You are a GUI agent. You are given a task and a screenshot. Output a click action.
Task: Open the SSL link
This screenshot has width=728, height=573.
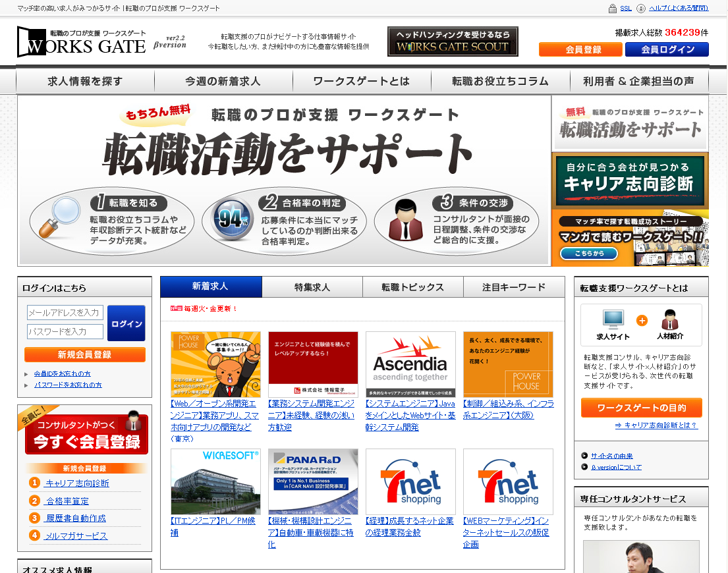pyautogui.click(x=626, y=9)
